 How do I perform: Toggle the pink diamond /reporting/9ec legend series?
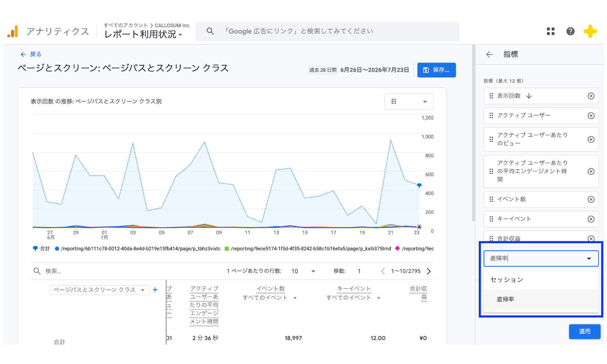point(414,249)
